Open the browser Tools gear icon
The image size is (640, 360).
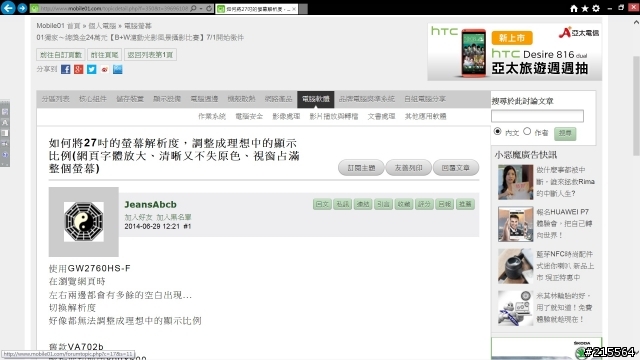(x=596, y=8)
